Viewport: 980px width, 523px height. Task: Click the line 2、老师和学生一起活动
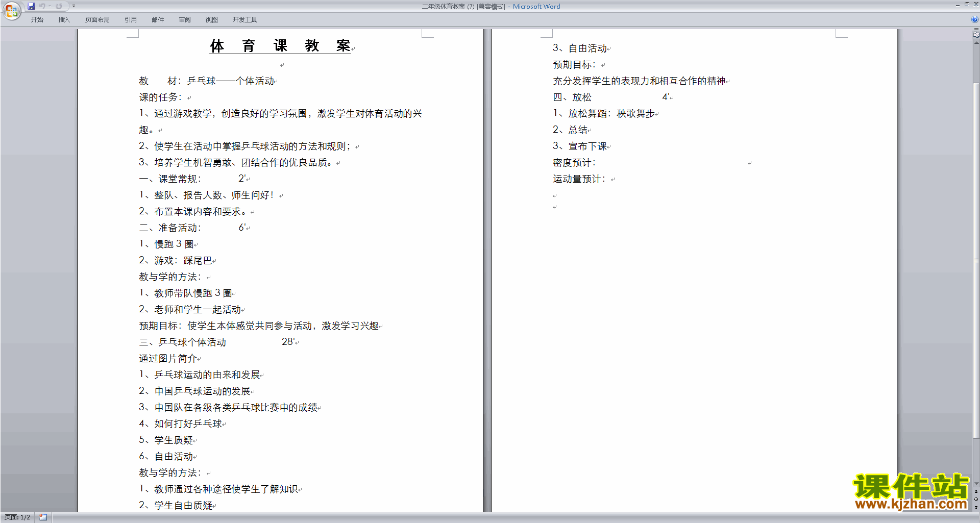(x=190, y=310)
